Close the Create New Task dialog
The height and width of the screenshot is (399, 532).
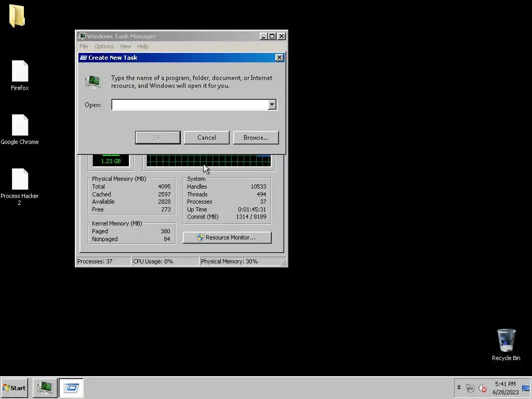(x=279, y=58)
